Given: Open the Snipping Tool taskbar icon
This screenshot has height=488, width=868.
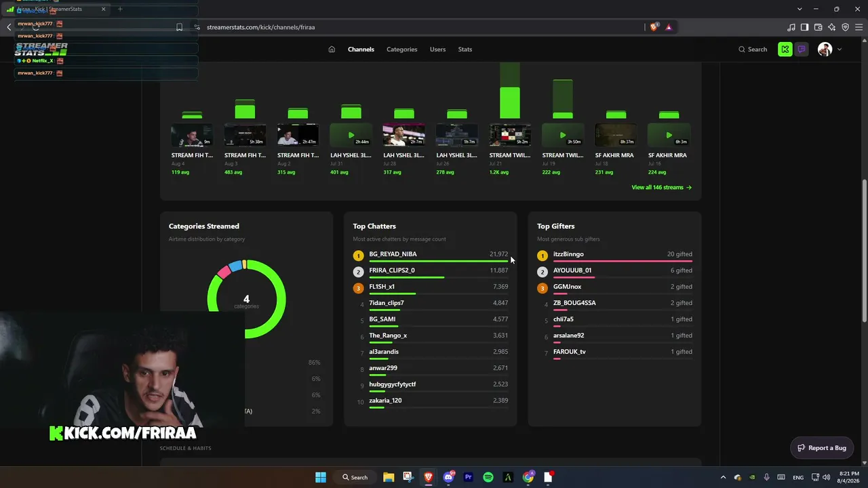Looking at the screenshot, I should [408, 477].
